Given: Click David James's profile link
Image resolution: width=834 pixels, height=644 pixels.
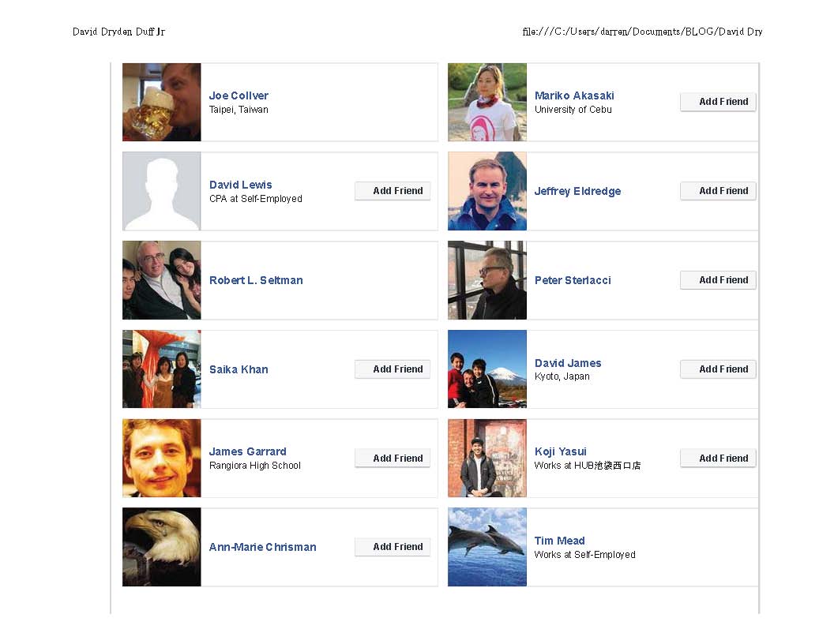Looking at the screenshot, I should (x=568, y=363).
